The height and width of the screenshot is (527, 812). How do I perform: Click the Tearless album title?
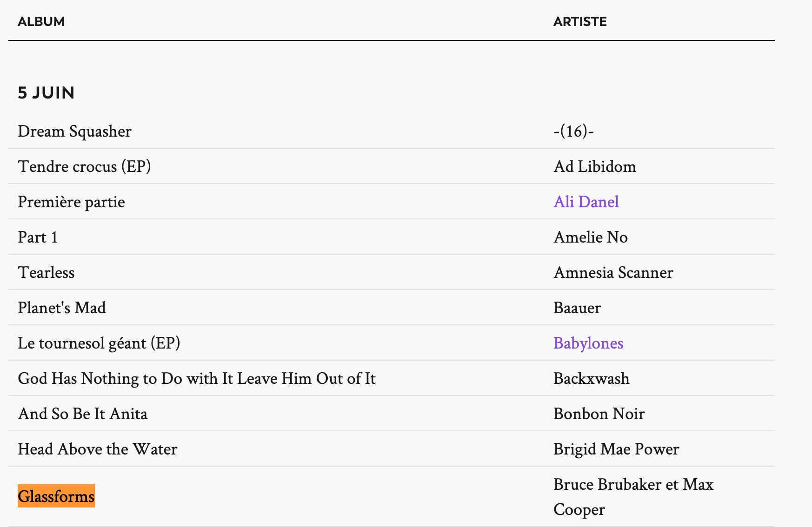(46, 272)
